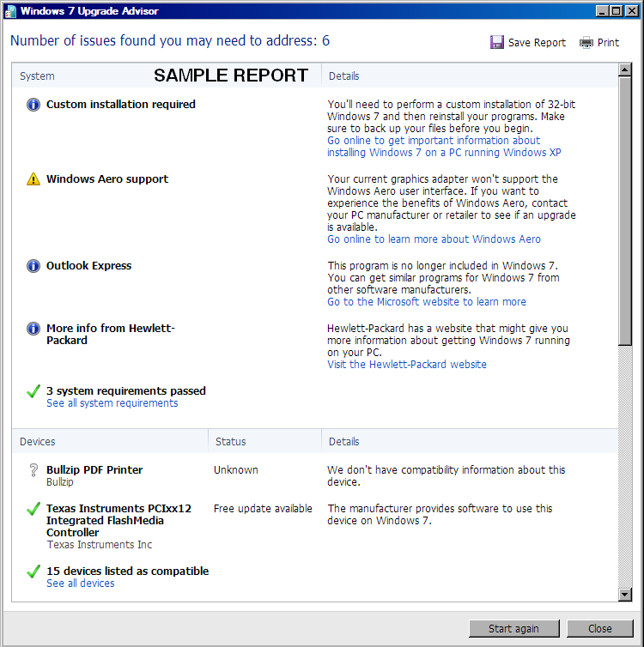This screenshot has height=647, width=644.
Task: Select the More info from Hewlett-Packard heading
Action: [x=111, y=335]
